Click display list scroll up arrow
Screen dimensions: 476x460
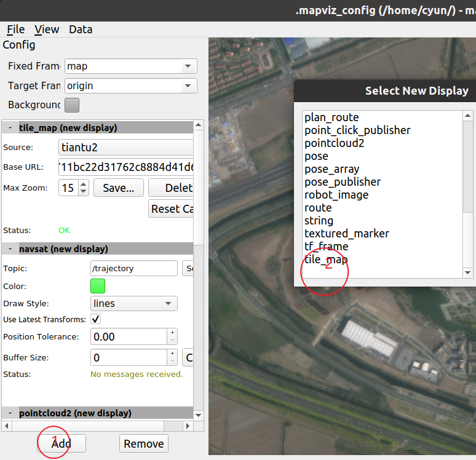click(468, 116)
